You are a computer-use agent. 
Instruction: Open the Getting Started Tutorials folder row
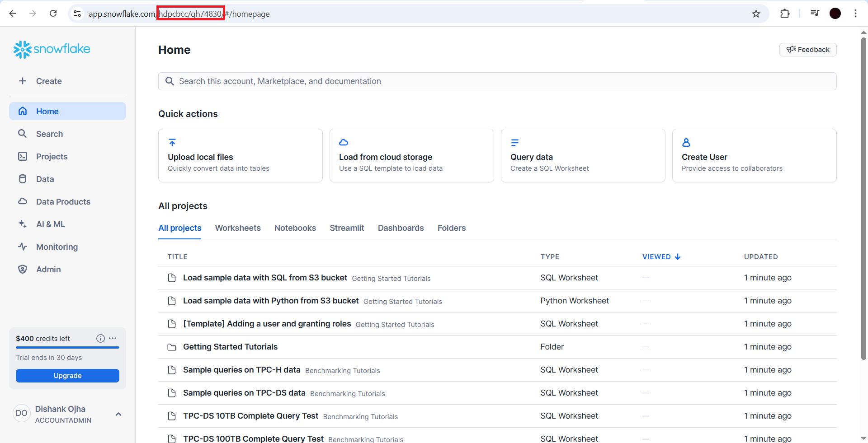point(497,347)
